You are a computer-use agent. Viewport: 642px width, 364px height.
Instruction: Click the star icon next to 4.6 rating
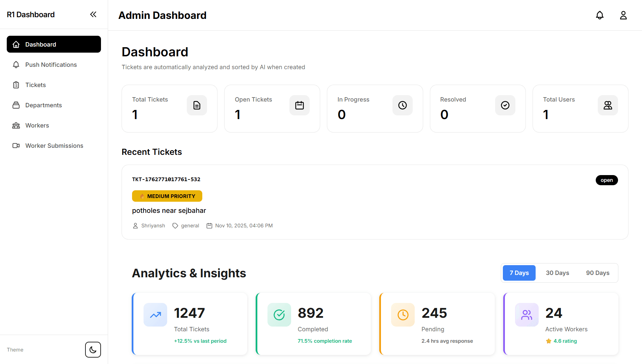(x=548, y=341)
